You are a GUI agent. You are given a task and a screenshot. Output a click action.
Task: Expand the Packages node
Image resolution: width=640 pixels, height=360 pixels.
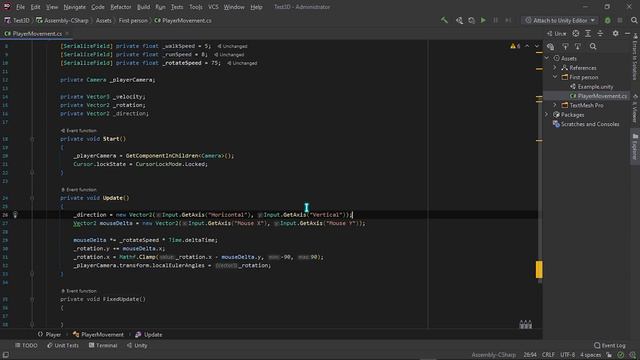click(547, 115)
